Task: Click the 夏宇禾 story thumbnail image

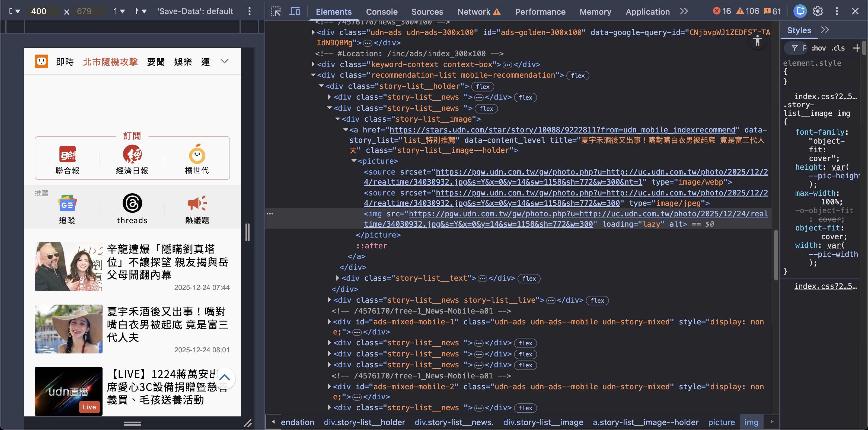Action: [68, 329]
